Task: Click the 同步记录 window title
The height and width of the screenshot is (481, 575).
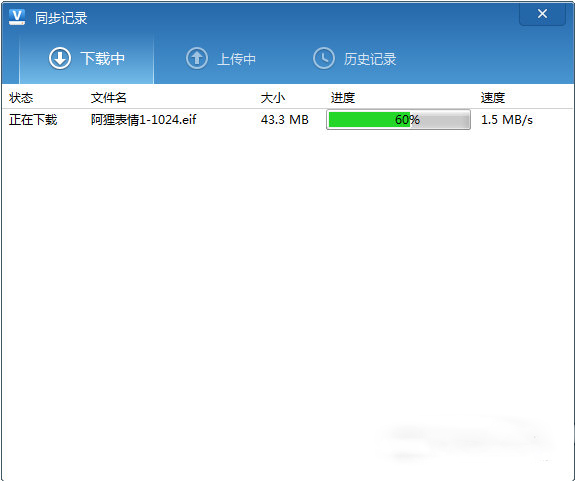Action: [x=61, y=18]
